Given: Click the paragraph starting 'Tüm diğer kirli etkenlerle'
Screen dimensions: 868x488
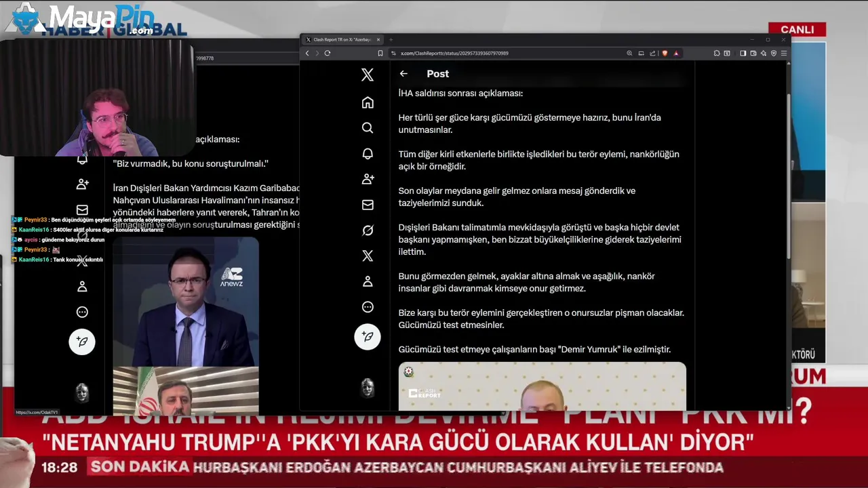Looking at the screenshot, I should [x=538, y=160].
